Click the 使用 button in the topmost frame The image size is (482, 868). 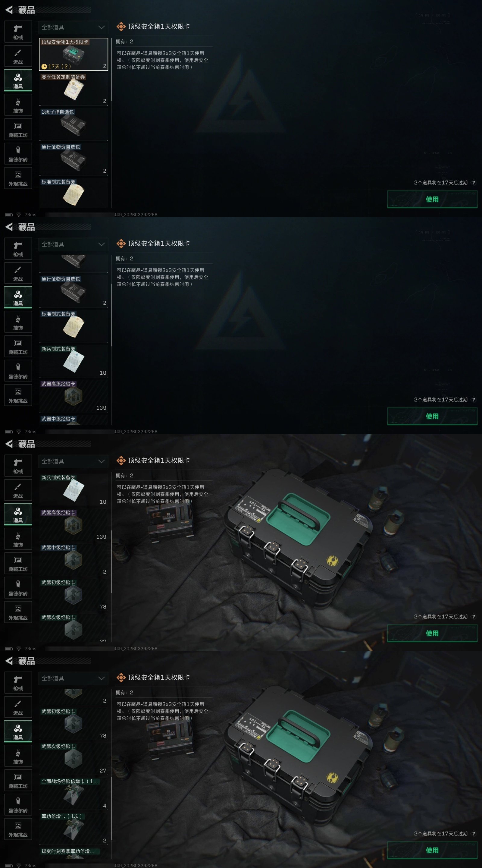432,199
